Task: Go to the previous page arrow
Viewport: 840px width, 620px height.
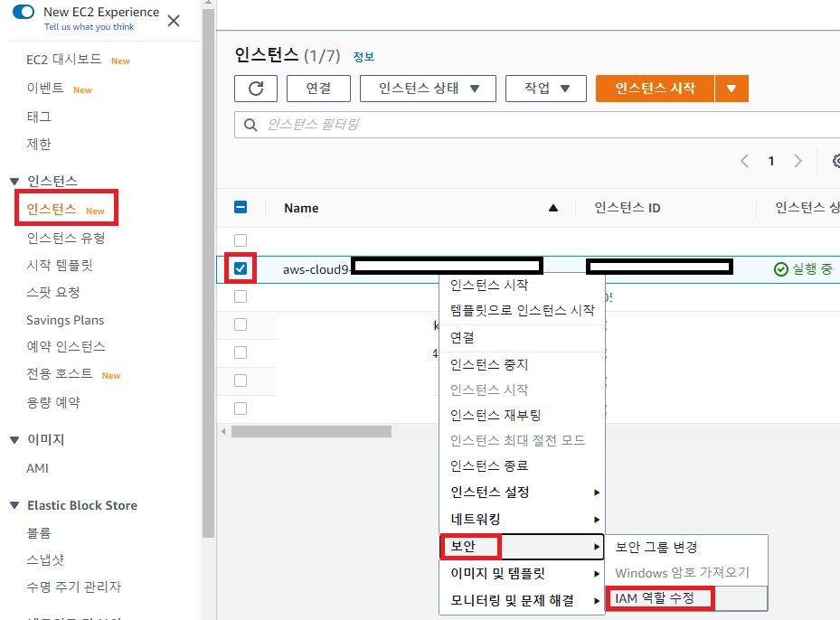Action: pyautogui.click(x=744, y=161)
